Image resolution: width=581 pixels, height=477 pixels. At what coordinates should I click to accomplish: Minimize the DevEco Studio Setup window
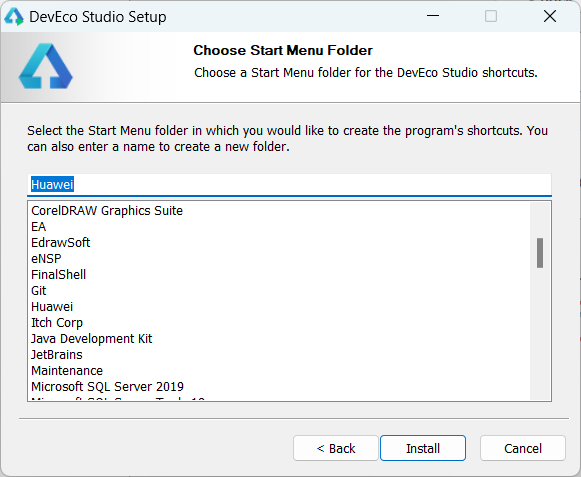pyautogui.click(x=433, y=16)
